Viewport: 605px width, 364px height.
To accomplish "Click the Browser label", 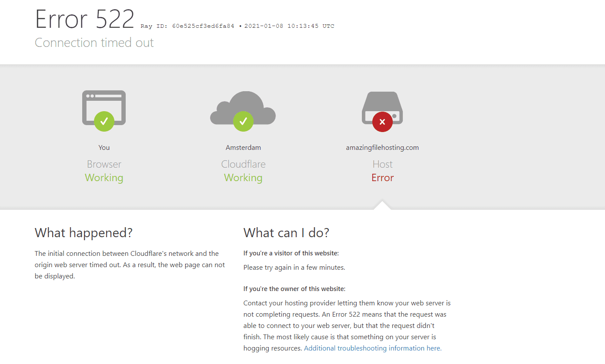I will (104, 164).
